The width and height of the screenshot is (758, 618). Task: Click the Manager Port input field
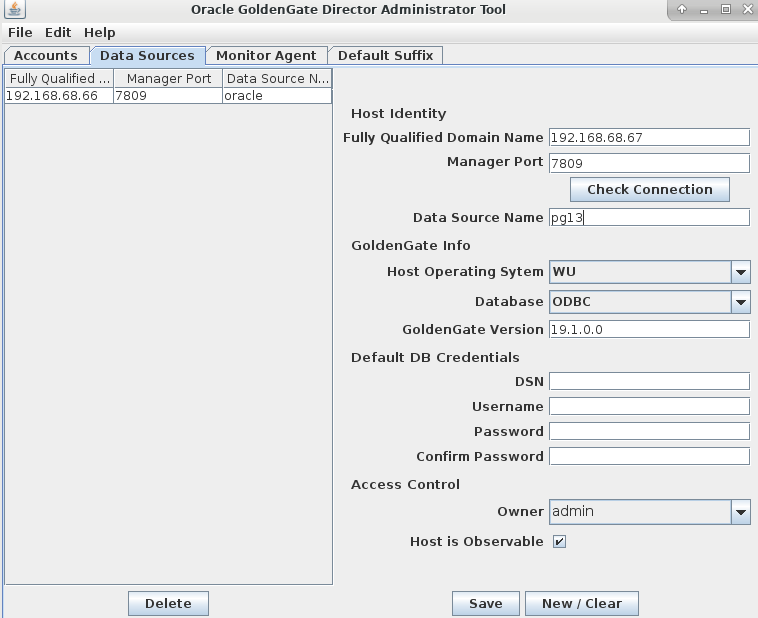pos(649,163)
